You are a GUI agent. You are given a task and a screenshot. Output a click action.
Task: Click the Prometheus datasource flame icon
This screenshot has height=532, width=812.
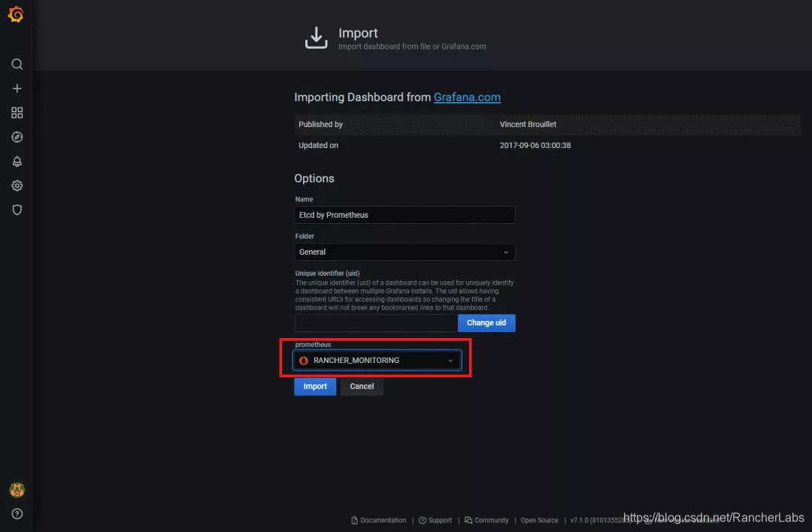(304, 361)
